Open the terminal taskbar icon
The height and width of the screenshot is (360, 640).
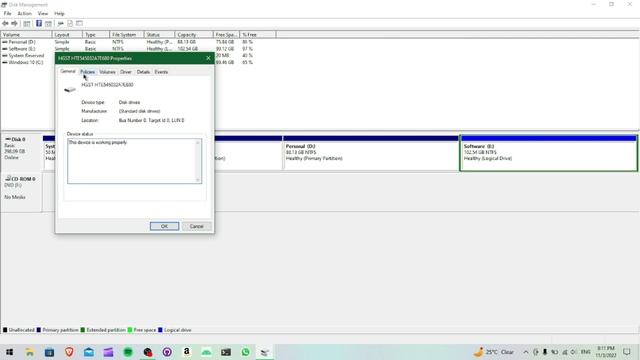coord(226,352)
